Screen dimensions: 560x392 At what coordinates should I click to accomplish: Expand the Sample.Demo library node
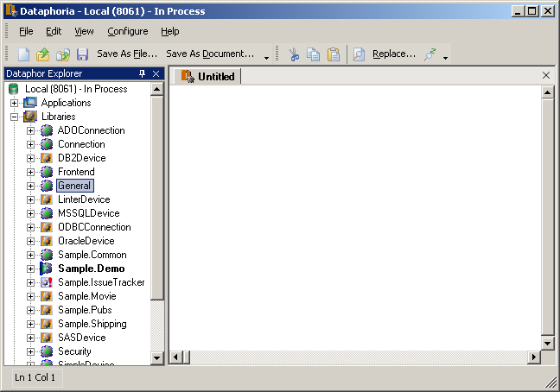[x=30, y=269]
